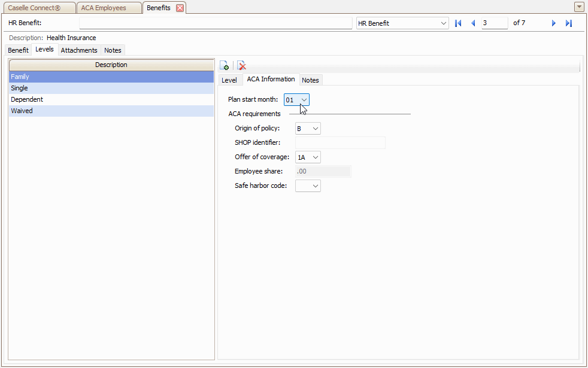The image size is (588, 368).
Task: Open the Origin of policy dropdown
Action: click(316, 129)
